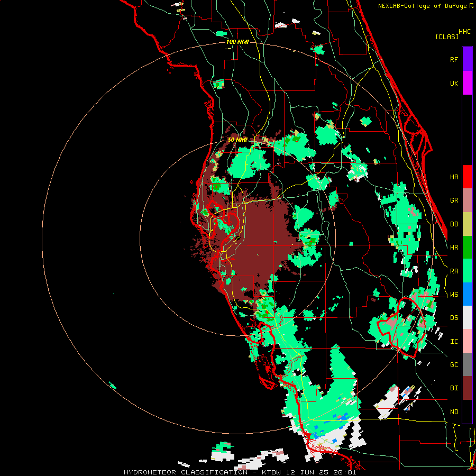The height and width of the screenshot is (476, 476).
Task: Click the GC ground clutter gray swatch
Action: 467,364
